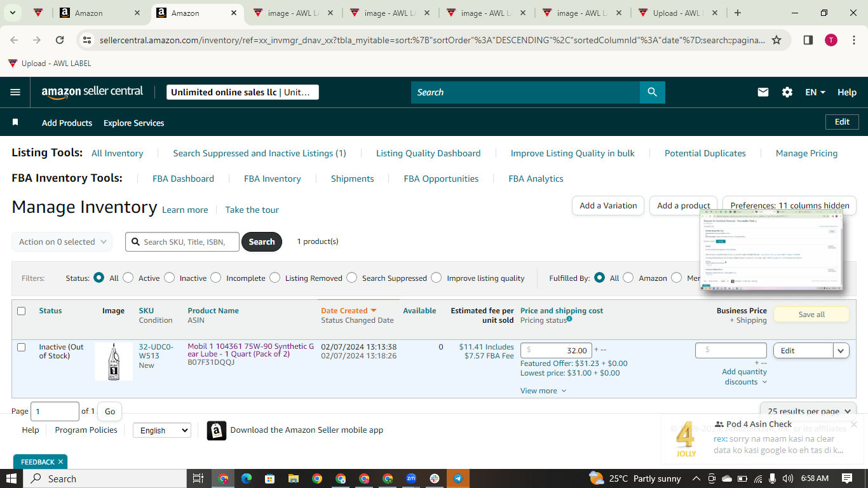
Task: Open the Windows notification center
Action: (x=847, y=478)
